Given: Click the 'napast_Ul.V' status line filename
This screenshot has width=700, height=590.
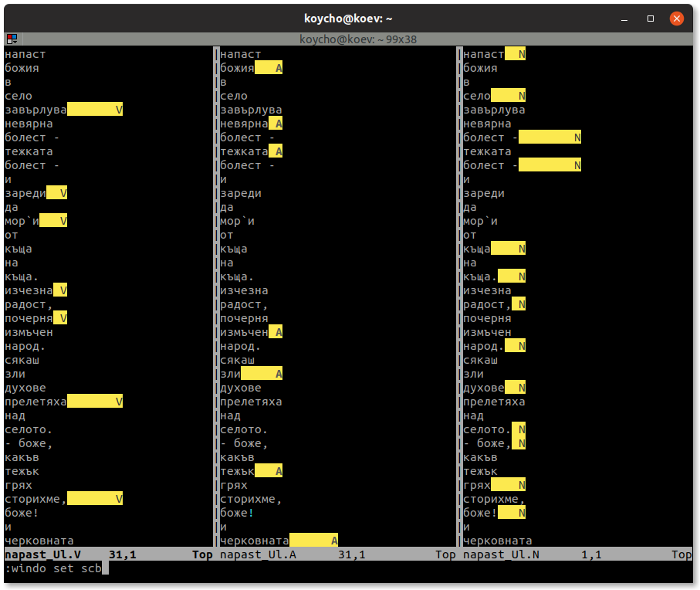Looking at the screenshot, I should pyautogui.click(x=43, y=554).
